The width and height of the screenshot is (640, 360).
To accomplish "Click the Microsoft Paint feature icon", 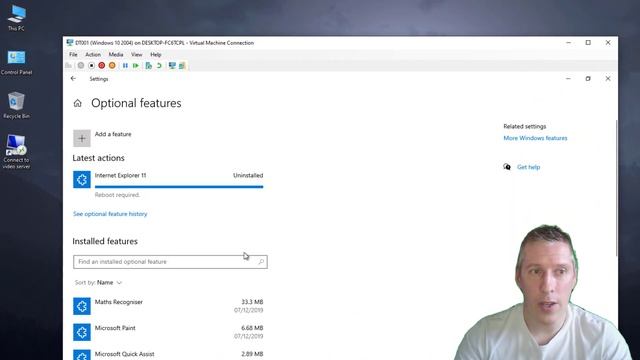I will [82, 332].
